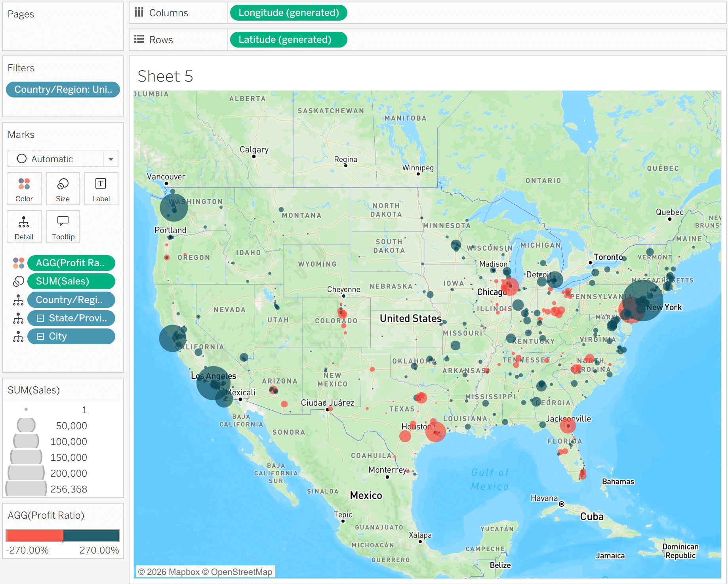Click the AGG(Profit Ratio) legend title

(46, 515)
